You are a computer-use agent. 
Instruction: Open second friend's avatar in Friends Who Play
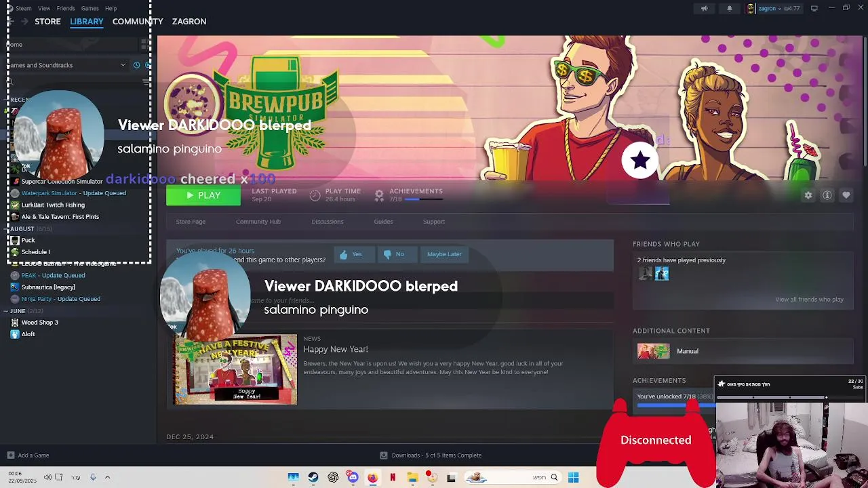[x=662, y=274]
